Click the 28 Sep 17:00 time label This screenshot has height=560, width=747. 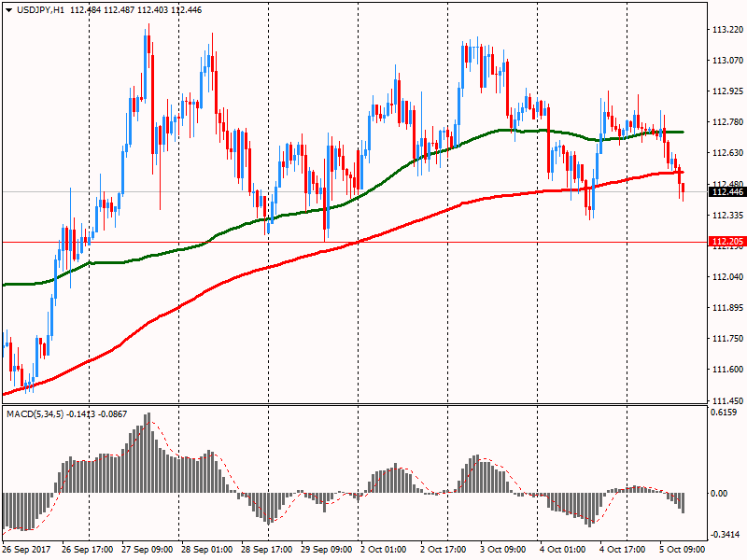tap(267, 550)
